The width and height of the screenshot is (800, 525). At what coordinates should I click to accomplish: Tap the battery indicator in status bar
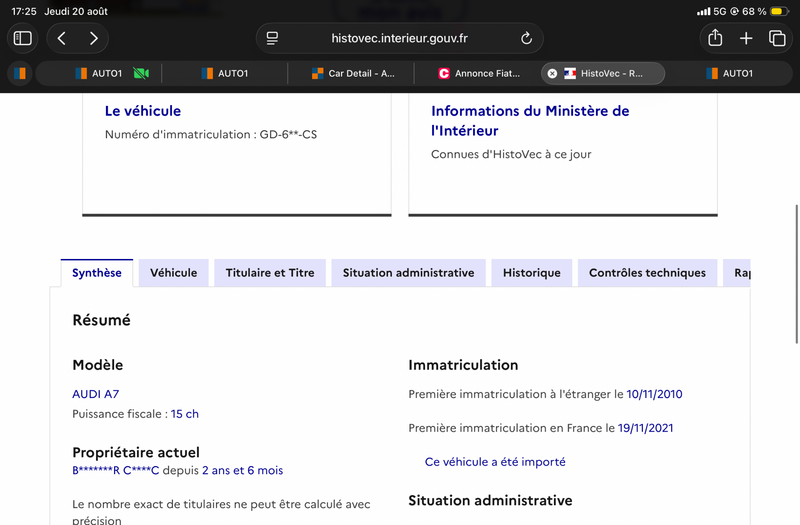coord(780,11)
